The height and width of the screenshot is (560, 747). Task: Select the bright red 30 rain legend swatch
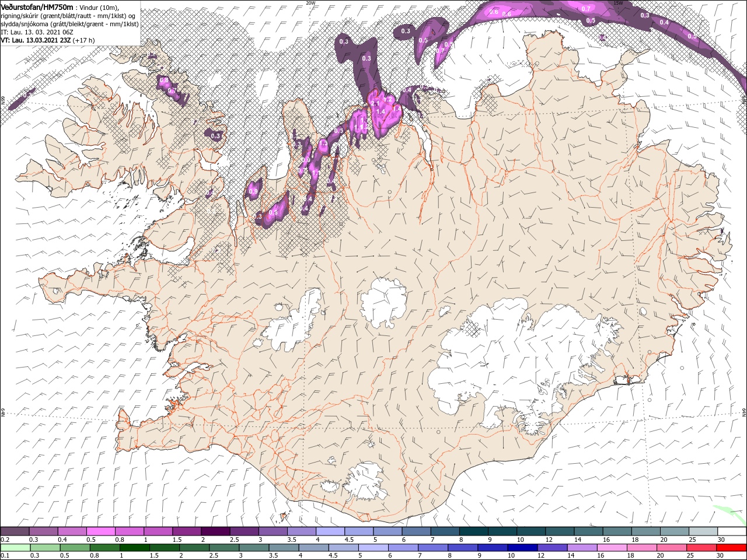coord(731,548)
